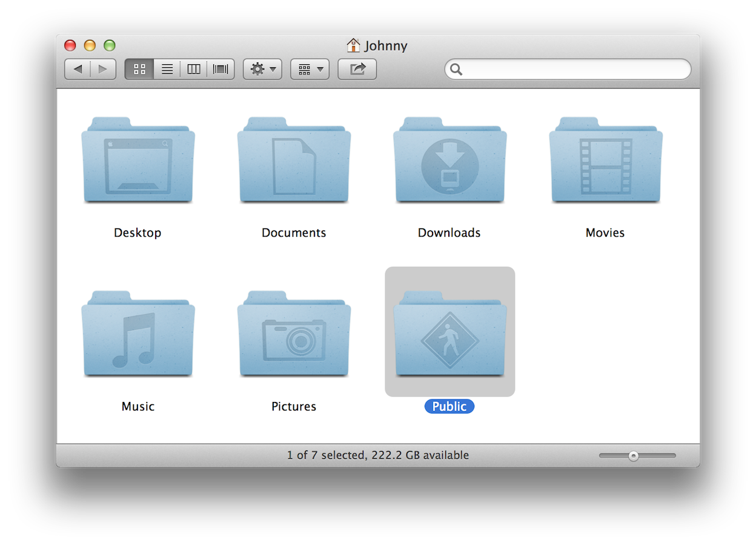
Task: Click the search field
Action: [568, 69]
